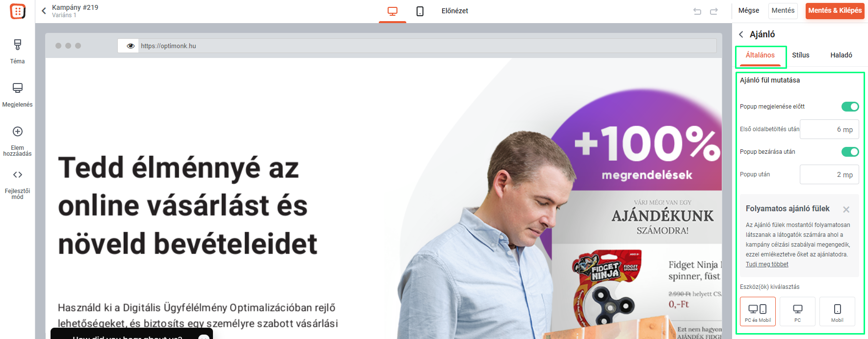Open the Tudj meg többet link
Viewport: 868px width, 339px height.
tap(767, 264)
